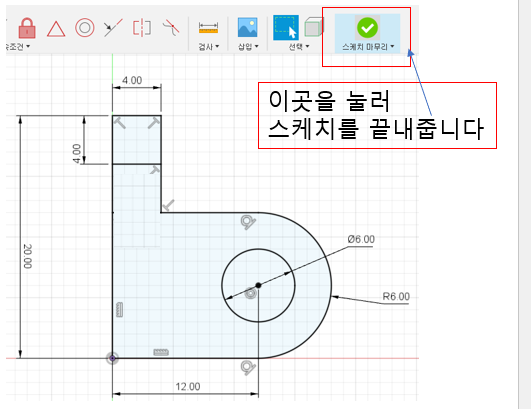Click the Insert image icon
Screen dimensions: 531x409
point(248,27)
